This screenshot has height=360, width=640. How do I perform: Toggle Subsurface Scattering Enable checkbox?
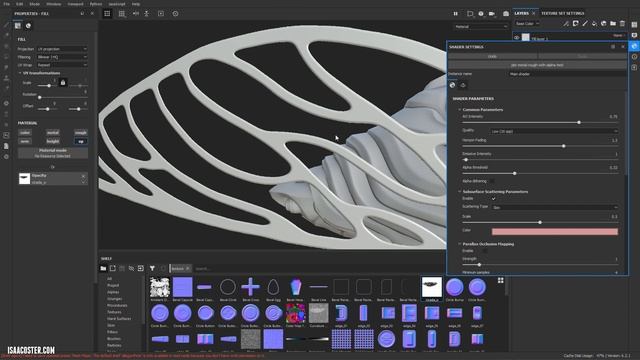(493, 199)
